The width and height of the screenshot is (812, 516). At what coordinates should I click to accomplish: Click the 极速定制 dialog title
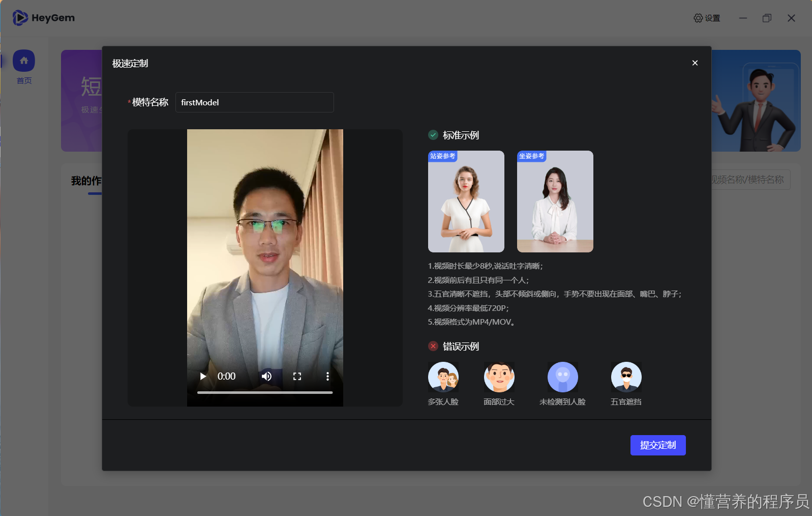(x=130, y=64)
